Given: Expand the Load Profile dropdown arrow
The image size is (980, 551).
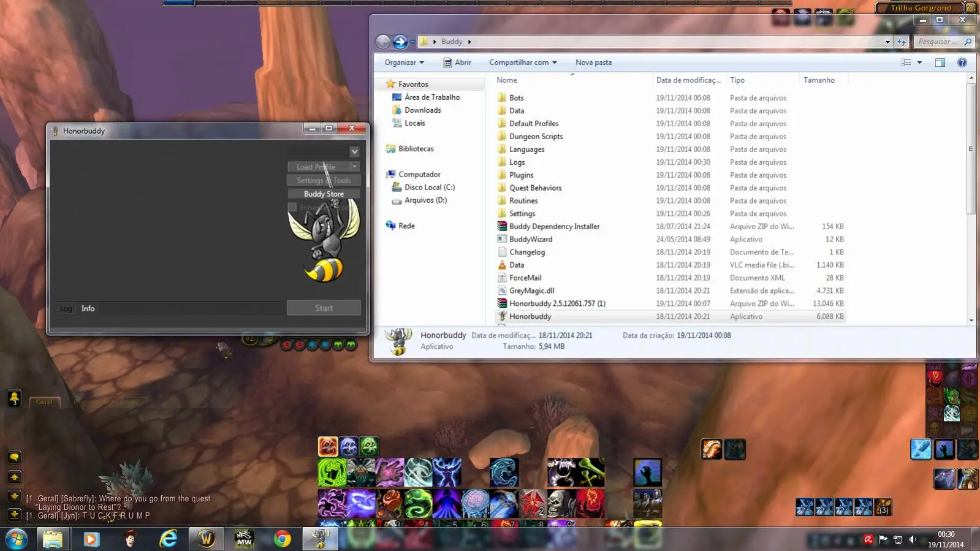Looking at the screenshot, I should pos(354,167).
